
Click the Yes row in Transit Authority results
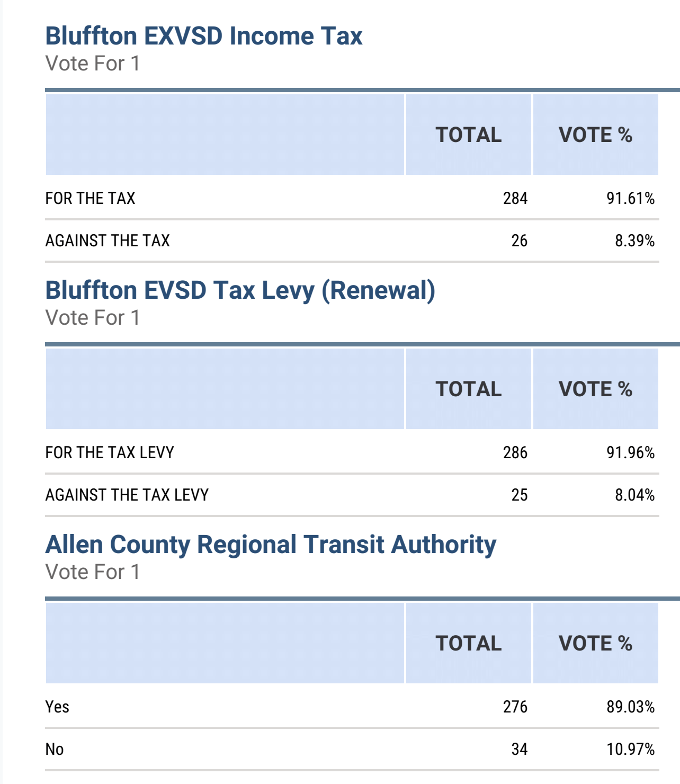pos(352,707)
